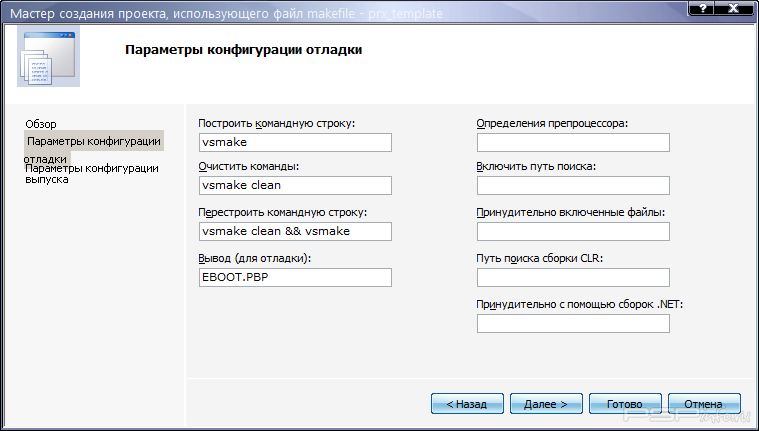
Task: Cancel the wizard with Отмена
Action: click(704, 403)
